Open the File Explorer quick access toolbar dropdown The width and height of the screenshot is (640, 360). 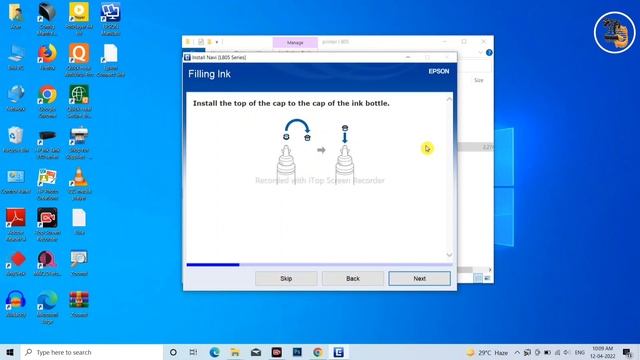click(217, 42)
